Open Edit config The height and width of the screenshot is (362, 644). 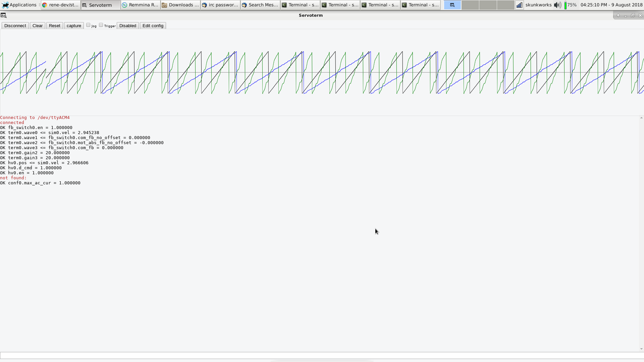[x=153, y=26]
